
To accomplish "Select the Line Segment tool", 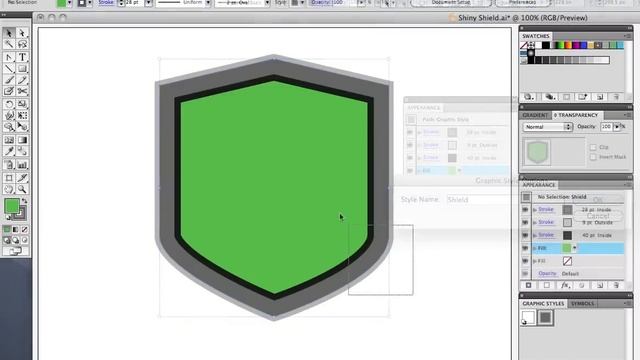I will 9,69.
